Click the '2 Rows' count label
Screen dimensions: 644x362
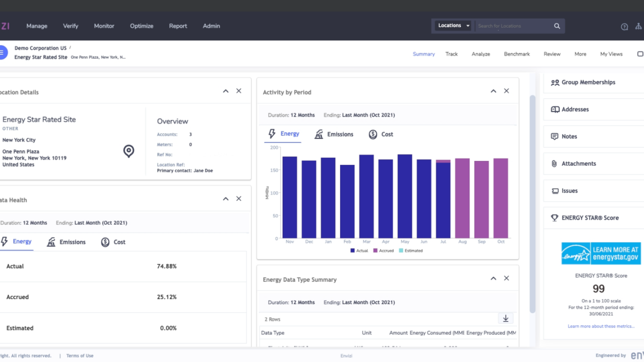click(x=273, y=319)
